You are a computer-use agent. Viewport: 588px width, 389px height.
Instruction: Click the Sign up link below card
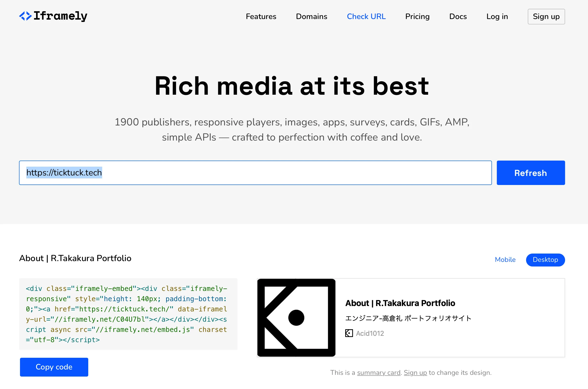415,373
